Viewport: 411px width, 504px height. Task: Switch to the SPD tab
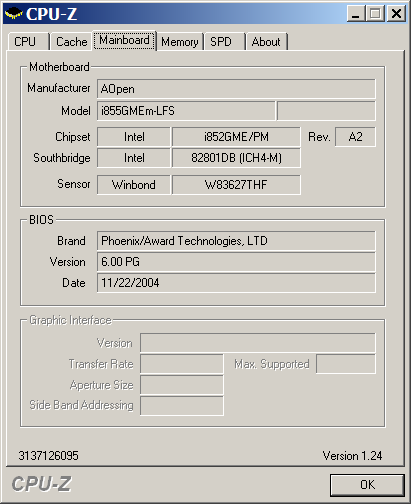coord(225,42)
